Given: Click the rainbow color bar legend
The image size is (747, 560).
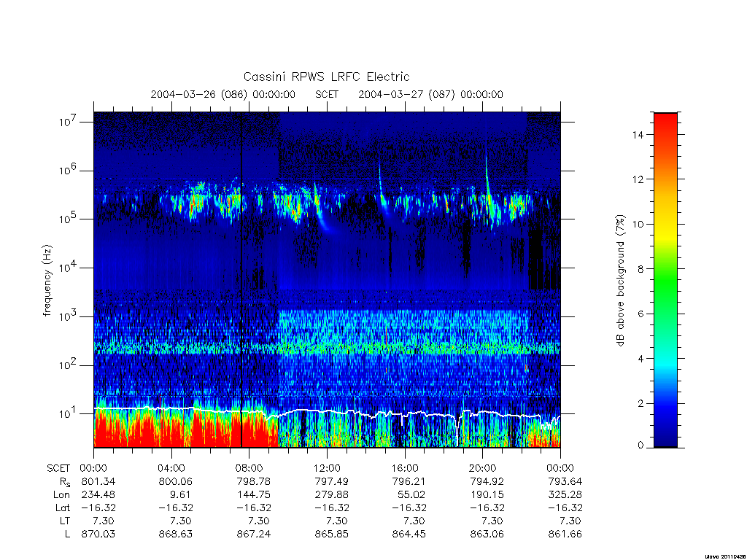Looking at the screenshot, I should 665,280.
